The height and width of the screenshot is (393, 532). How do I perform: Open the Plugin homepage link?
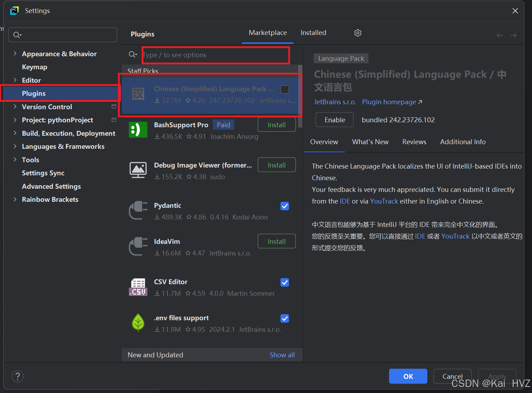[x=392, y=102]
